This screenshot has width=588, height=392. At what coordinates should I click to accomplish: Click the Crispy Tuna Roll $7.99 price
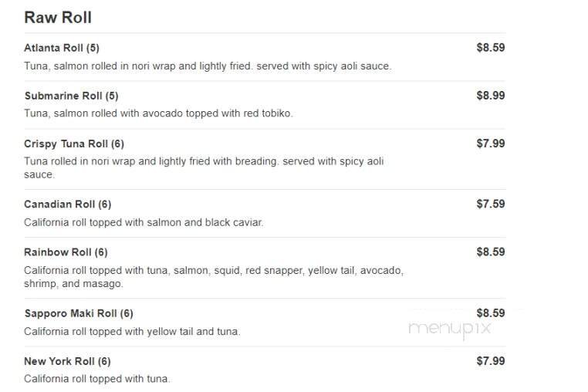490,144
